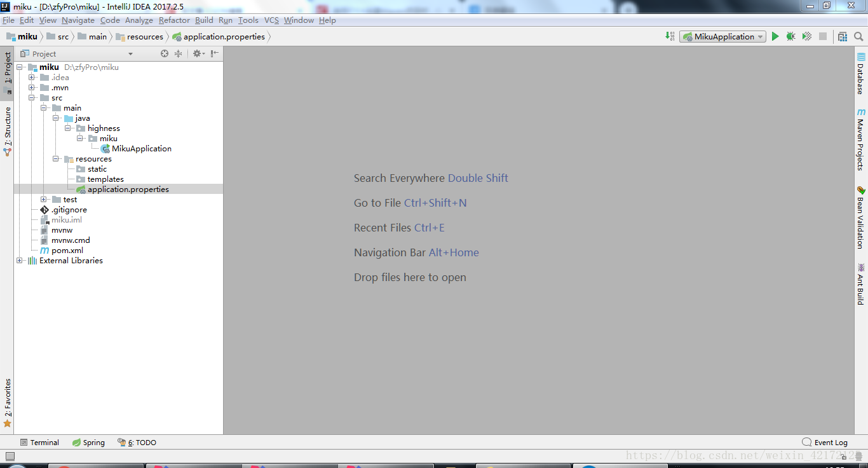Image resolution: width=868 pixels, height=468 pixels.
Task: Collapse the miku root node
Action: pyautogui.click(x=20, y=67)
